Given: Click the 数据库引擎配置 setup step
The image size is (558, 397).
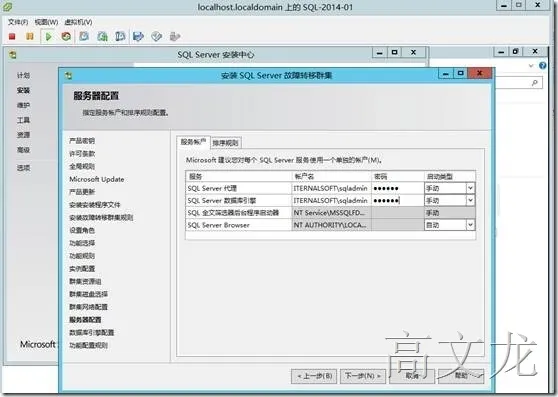Looking at the screenshot, I should 91,333.
